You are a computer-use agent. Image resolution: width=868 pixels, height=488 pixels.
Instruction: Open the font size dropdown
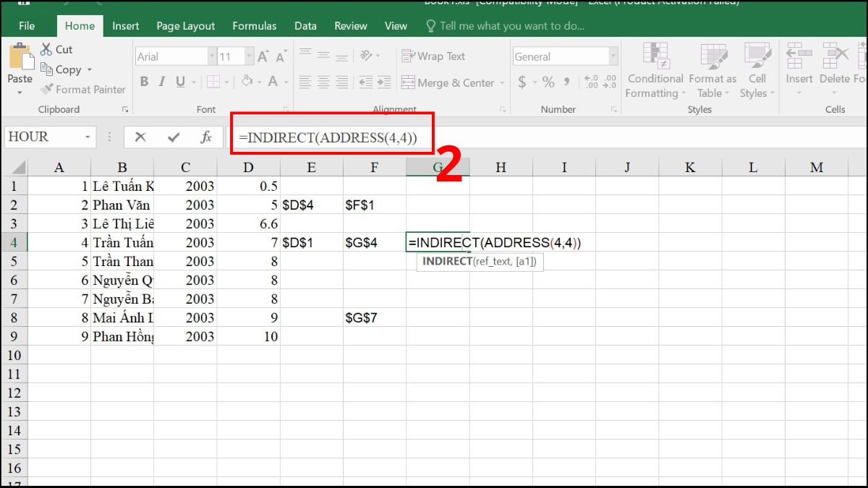click(x=250, y=56)
